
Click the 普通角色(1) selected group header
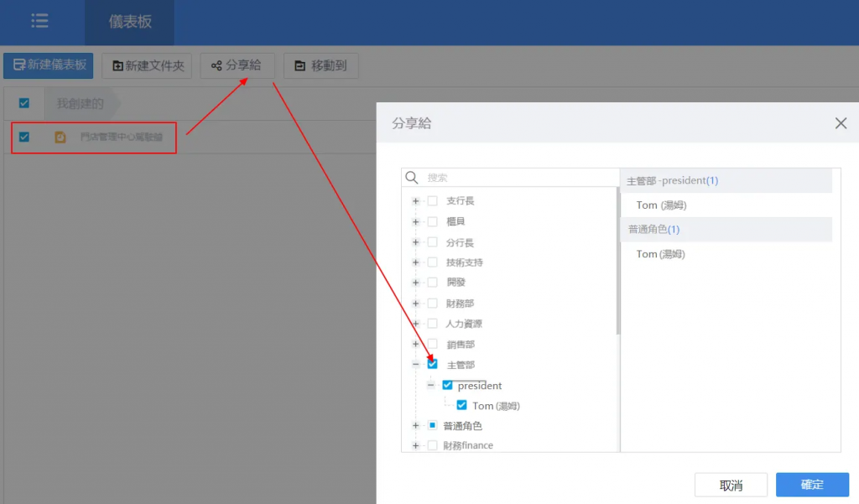pyautogui.click(x=726, y=230)
